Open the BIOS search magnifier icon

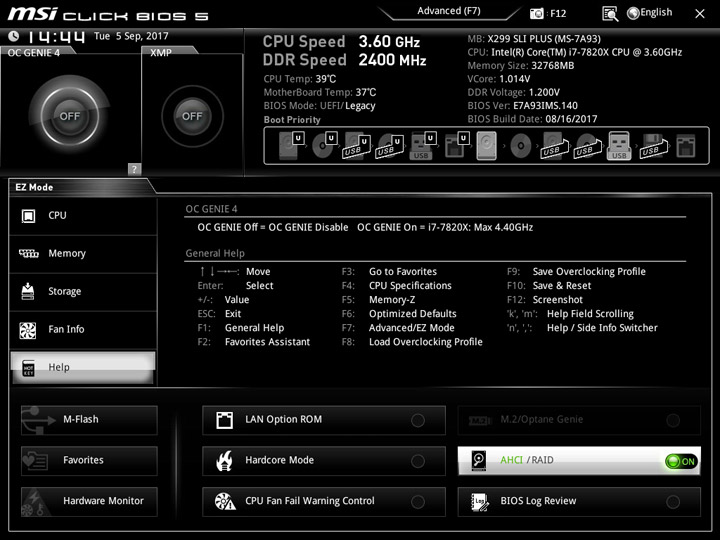point(609,13)
